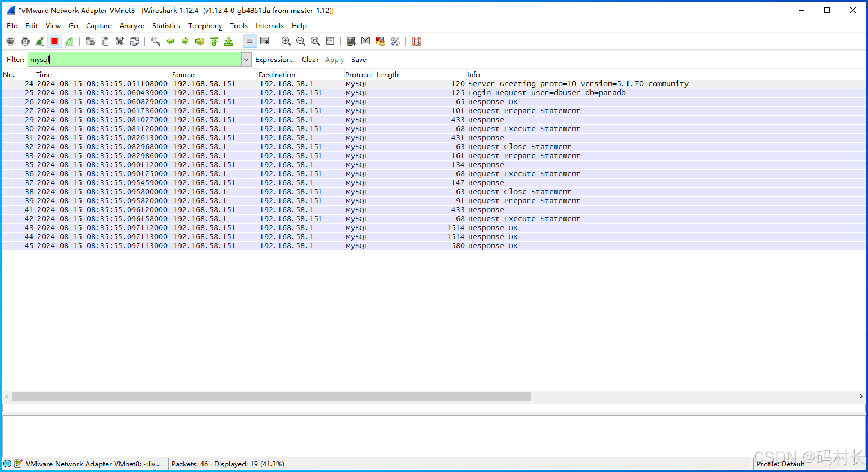Open help lifebuoy icon
Image resolution: width=868 pixels, height=472 pixels.
pyautogui.click(x=417, y=41)
